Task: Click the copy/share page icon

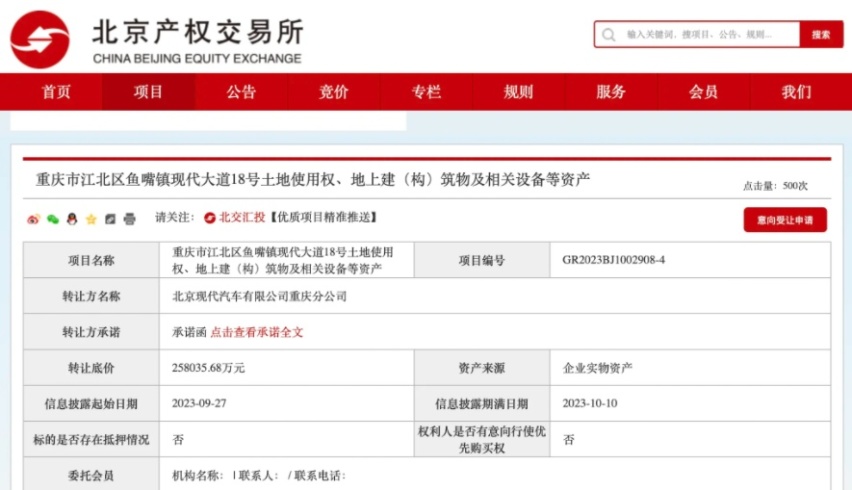Action: click(x=110, y=219)
